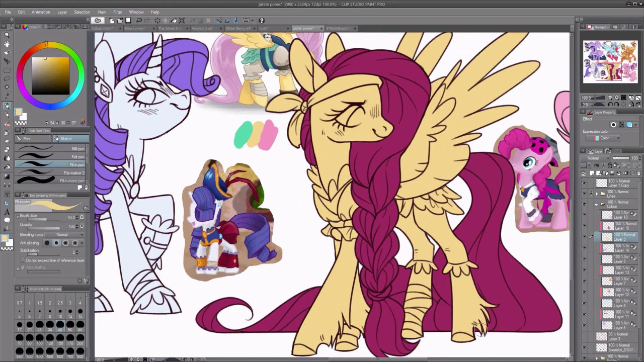Click the Navigator canvas thumbnail
Image resolution: width=644 pixels, height=362 pixels.
coord(610,61)
